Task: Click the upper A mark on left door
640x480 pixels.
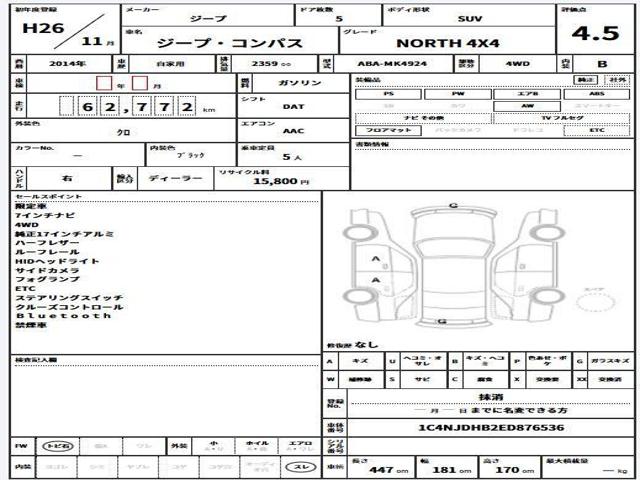Action: pyautogui.click(x=376, y=259)
